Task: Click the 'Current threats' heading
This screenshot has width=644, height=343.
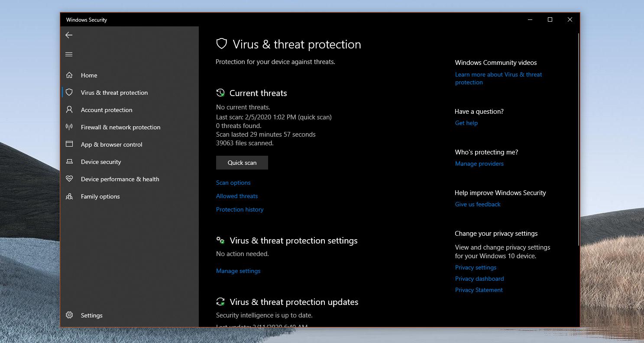Action: 258,93
